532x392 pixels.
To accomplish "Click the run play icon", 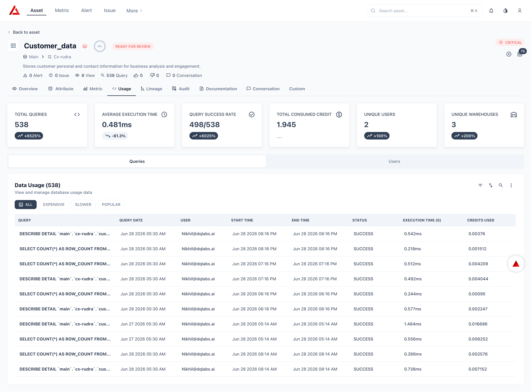I will [x=509, y=54].
